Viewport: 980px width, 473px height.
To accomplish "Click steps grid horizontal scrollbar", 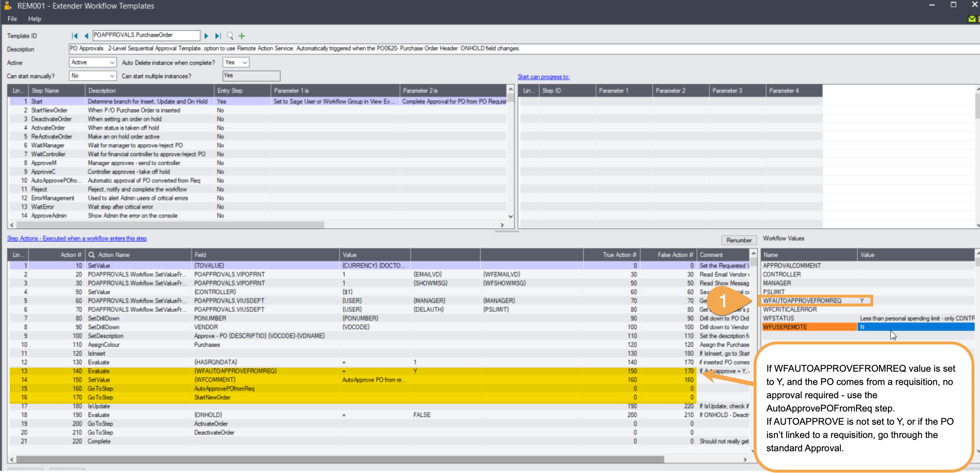I will pyautogui.click(x=171, y=225).
